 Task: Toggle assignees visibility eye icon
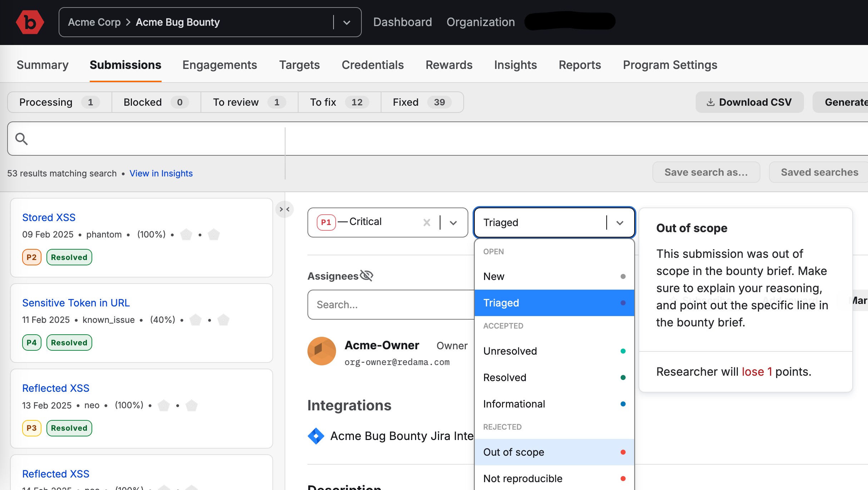366,276
